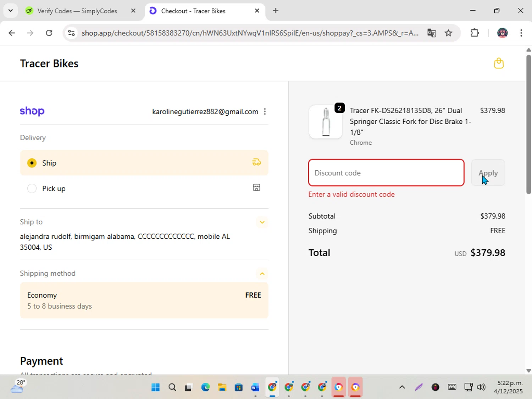Open the Translate page icon in address bar
Image resolution: width=532 pixels, height=399 pixels.
tap(432, 33)
